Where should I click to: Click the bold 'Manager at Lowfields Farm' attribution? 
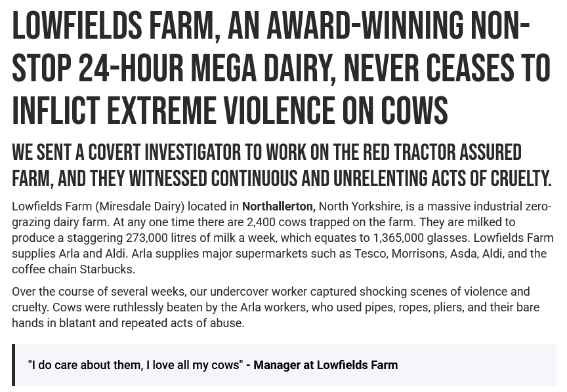click(325, 365)
